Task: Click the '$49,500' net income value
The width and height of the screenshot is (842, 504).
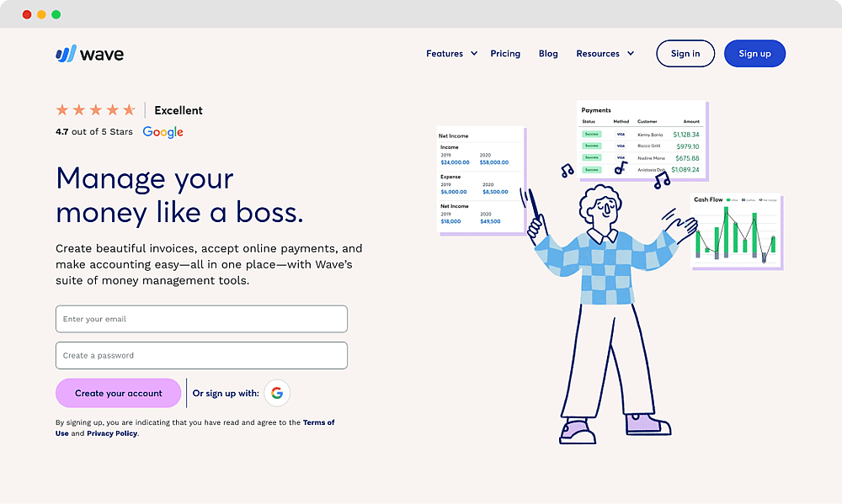Action: pyautogui.click(x=490, y=221)
